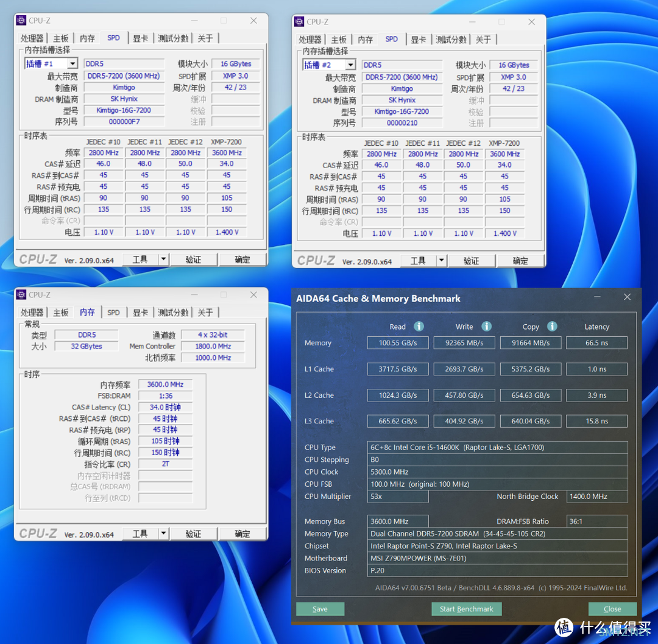Click Start Benchmark in AIDA64
Image resolution: width=658 pixels, height=644 pixels.
click(x=466, y=609)
